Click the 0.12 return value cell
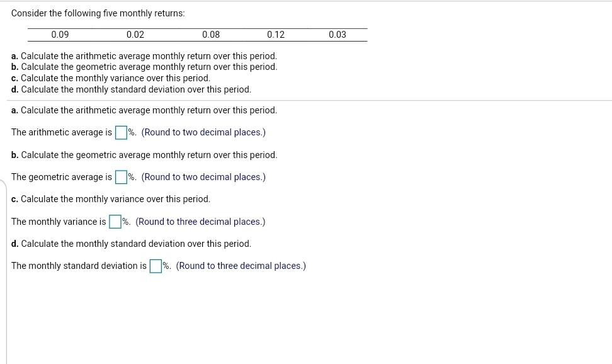Image resolution: width=612 pixels, height=364 pixels. coord(276,35)
